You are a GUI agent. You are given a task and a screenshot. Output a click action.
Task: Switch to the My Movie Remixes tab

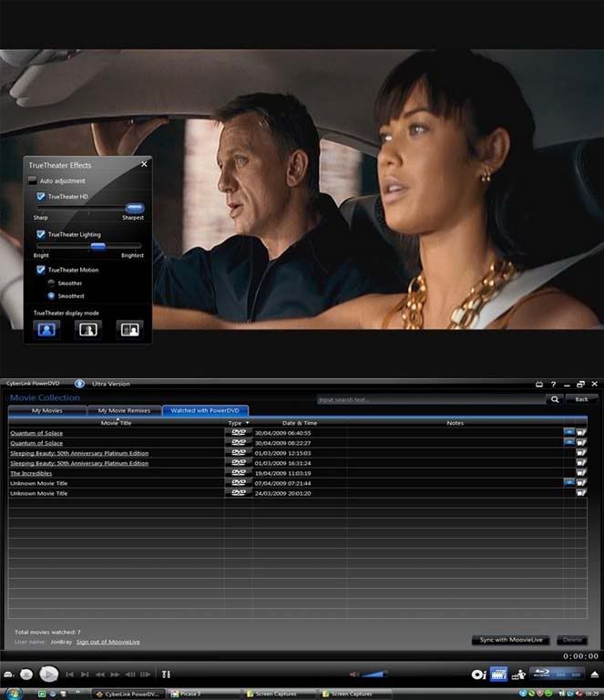(124, 410)
